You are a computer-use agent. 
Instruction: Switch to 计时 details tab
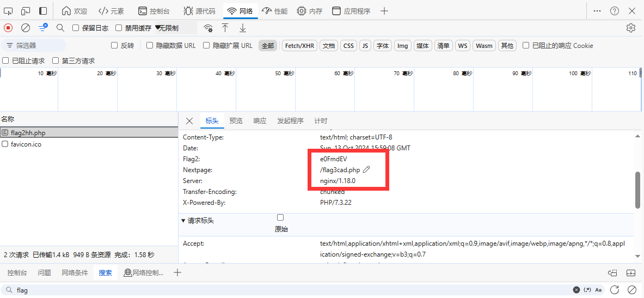pyautogui.click(x=321, y=121)
